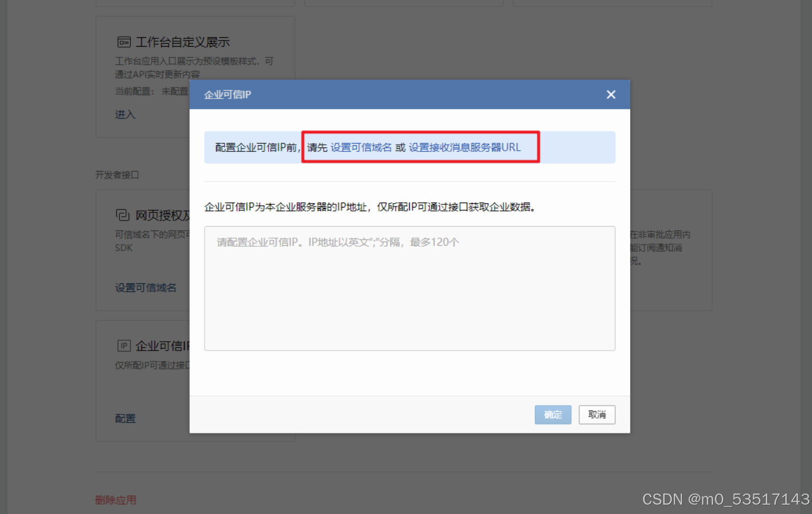Open 设置接收消息服务器URL link
Image resolution: width=812 pixels, height=514 pixels.
click(x=464, y=147)
